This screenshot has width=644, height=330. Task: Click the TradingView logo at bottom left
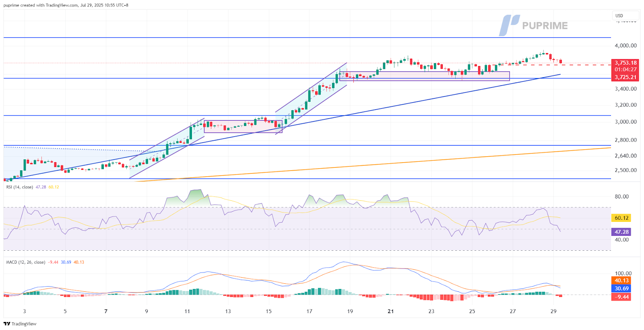pyautogui.click(x=20, y=324)
